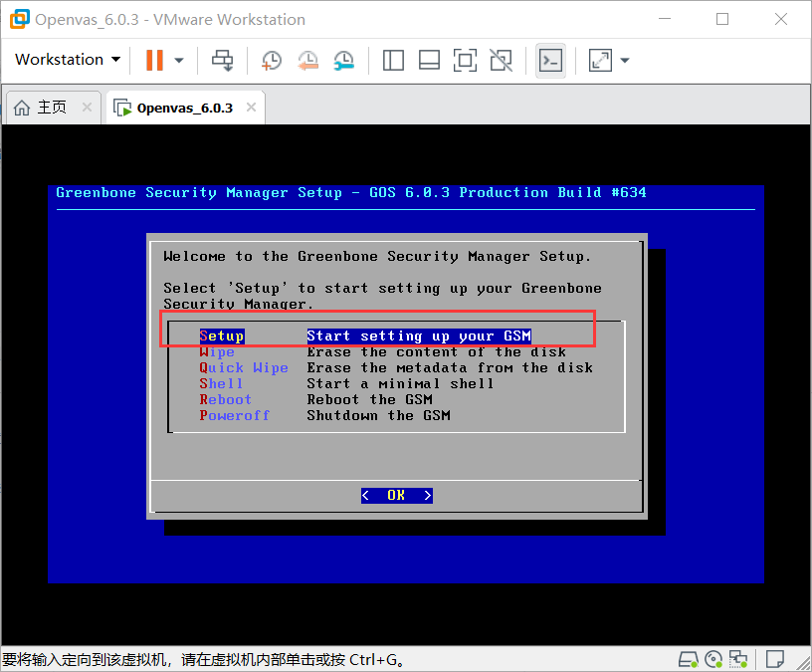Click 'Erase the metadata from the disk'
Screen dimensions: 812x672
pyautogui.click(x=450, y=368)
